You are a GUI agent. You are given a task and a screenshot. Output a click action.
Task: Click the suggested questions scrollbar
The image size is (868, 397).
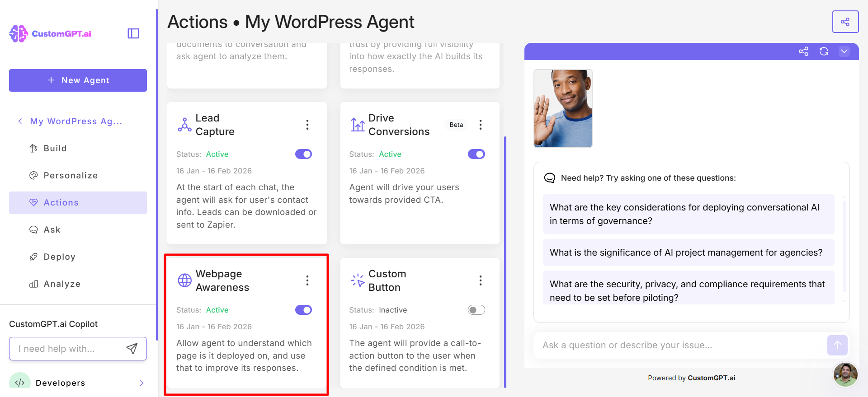click(x=844, y=246)
